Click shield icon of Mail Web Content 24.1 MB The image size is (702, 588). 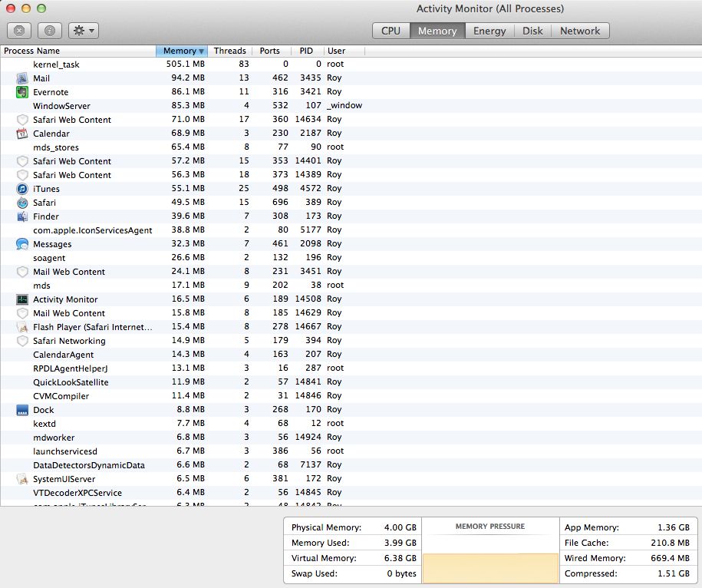pyautogui.click(x=22, y=272)
